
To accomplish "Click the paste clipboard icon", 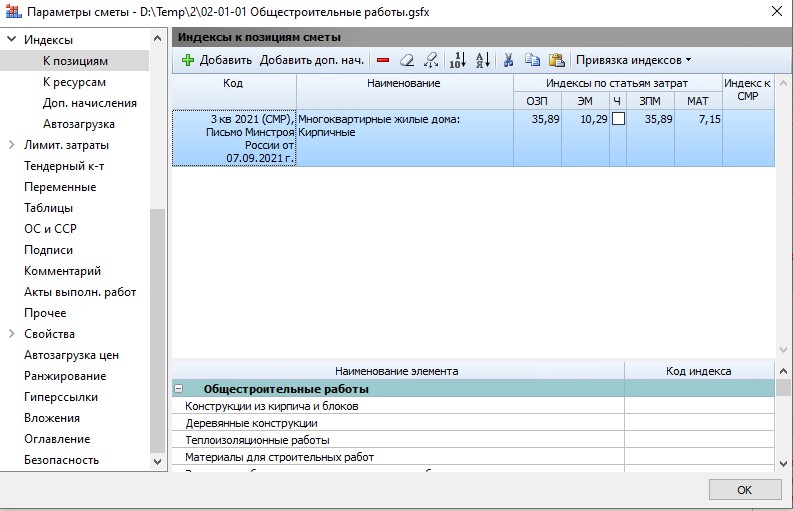I will pos(556,60).
